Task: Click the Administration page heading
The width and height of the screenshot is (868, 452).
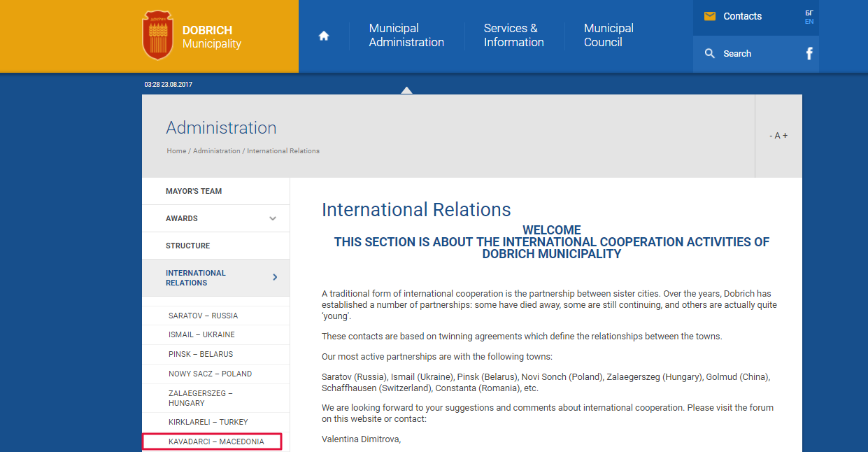Action: 221,128
